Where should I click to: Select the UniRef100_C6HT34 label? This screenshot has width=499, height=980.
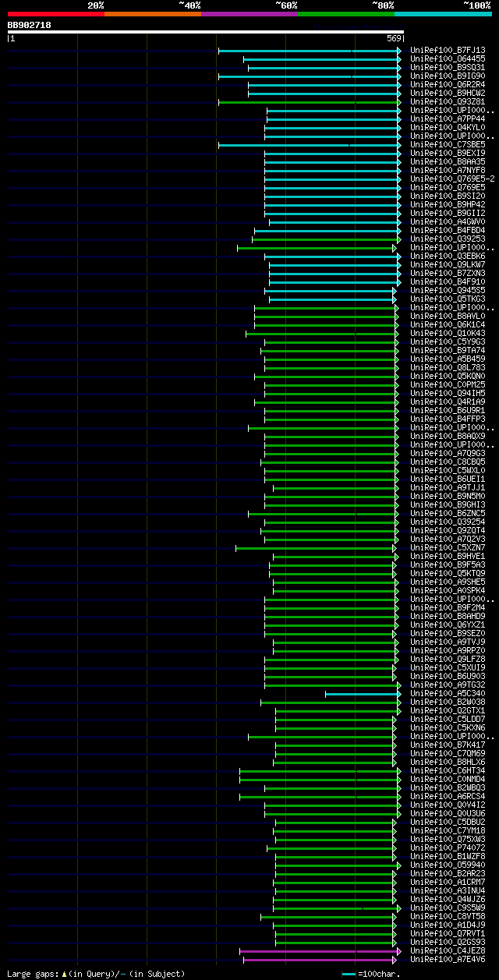(448, 770)
